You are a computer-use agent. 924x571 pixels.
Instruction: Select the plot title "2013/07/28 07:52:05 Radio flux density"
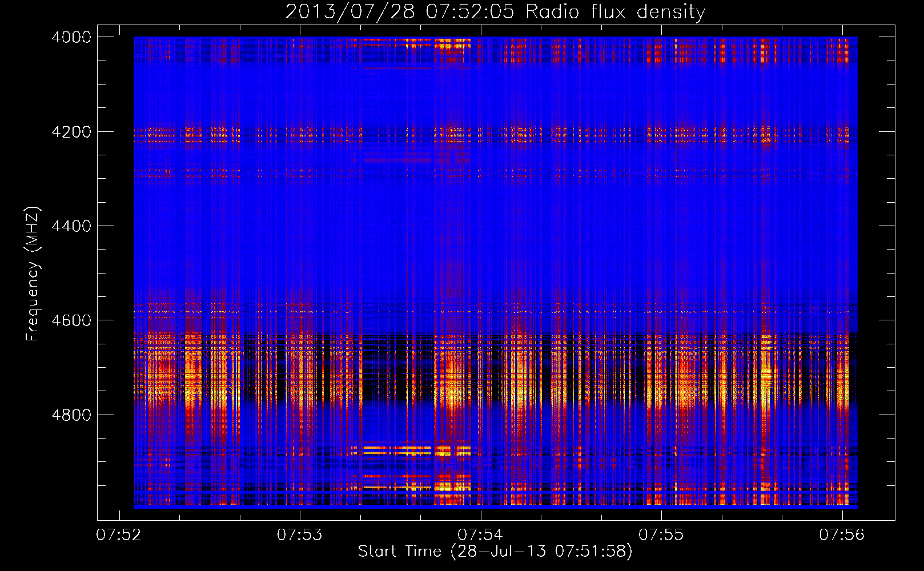496,12
